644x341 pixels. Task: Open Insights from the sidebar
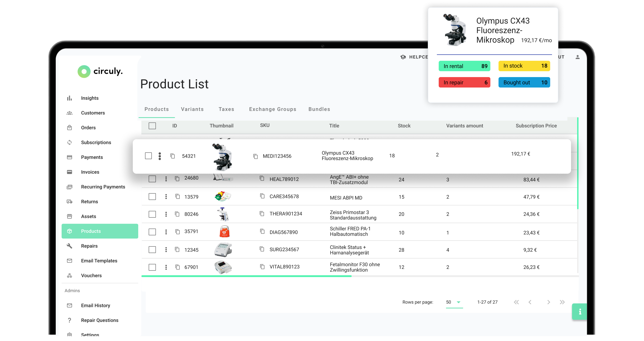[90, 98]
